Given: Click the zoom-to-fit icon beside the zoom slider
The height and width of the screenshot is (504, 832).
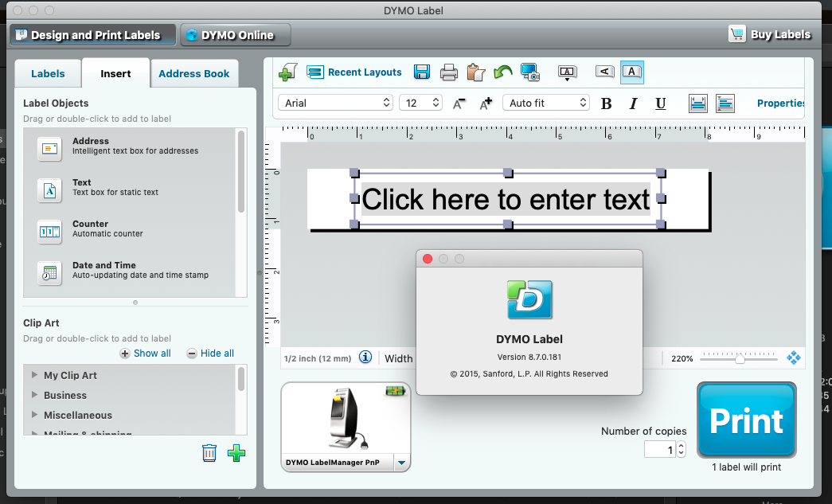Looking at the screenshot, I should click(794, 358).
